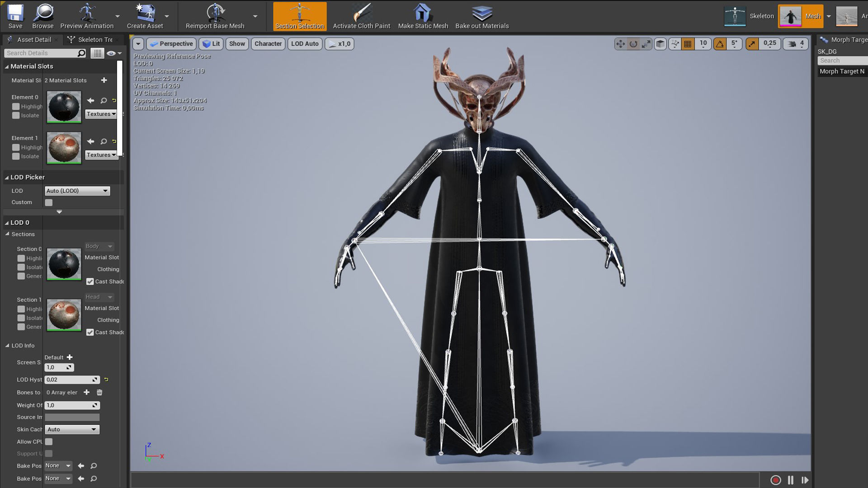Click the Search Details field
Image resolution: width=868 pixels, height=488 pixels.
tap(45, 53)
